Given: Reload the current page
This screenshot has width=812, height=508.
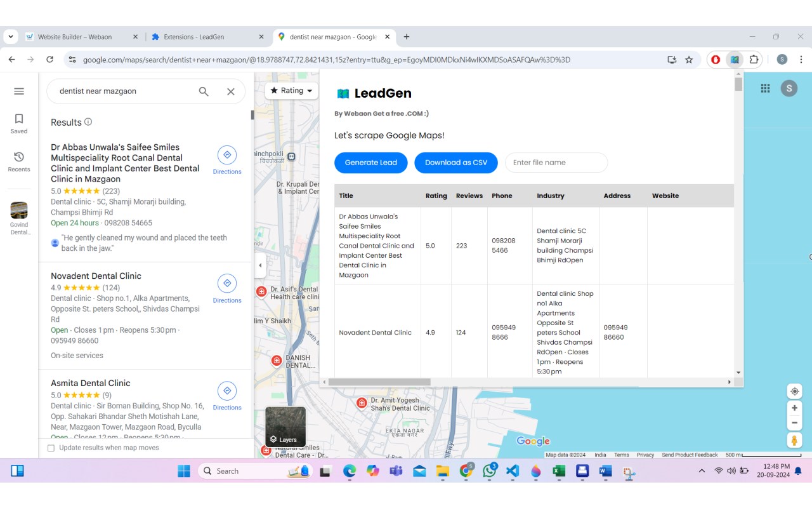Looking at the screenshot, I should pyautogui.click(x=49, y=60).
